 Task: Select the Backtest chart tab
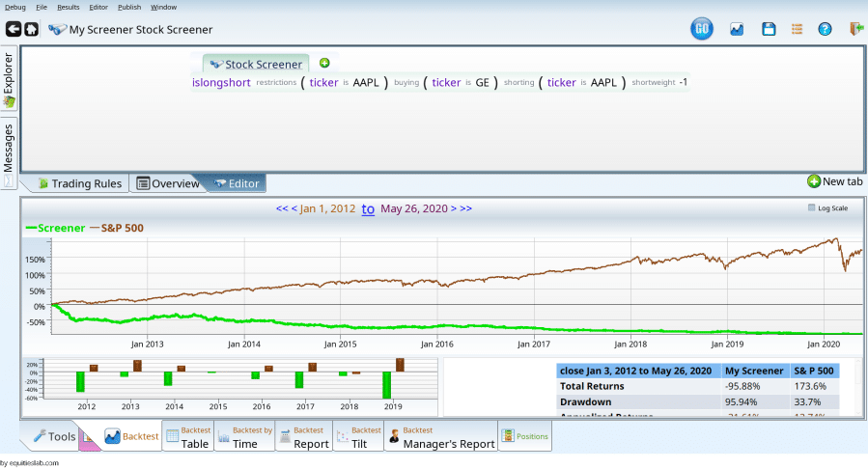[131, 436]
